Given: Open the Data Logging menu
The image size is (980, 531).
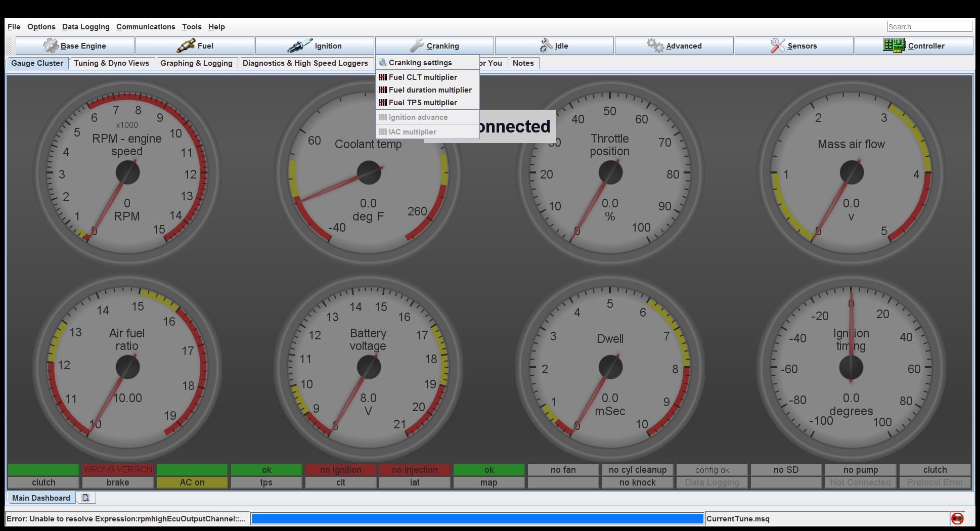Looking at the screenshot, I should (86, 27).
